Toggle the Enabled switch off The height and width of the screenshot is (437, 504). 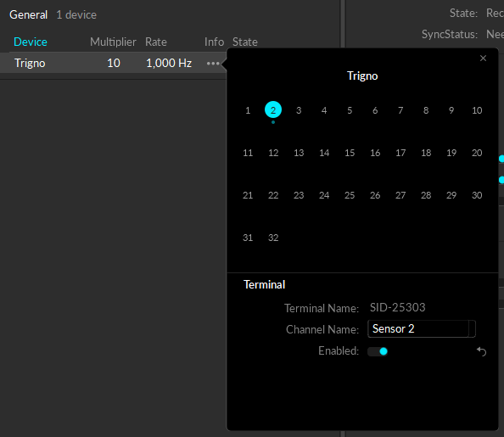378,351
